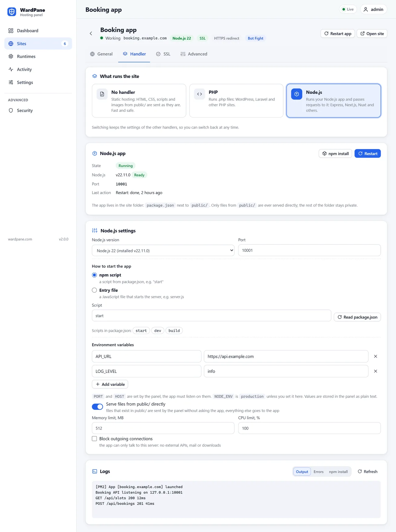Run npm install for the app
This screenshot has width=396, height=532.
[335, 153]
